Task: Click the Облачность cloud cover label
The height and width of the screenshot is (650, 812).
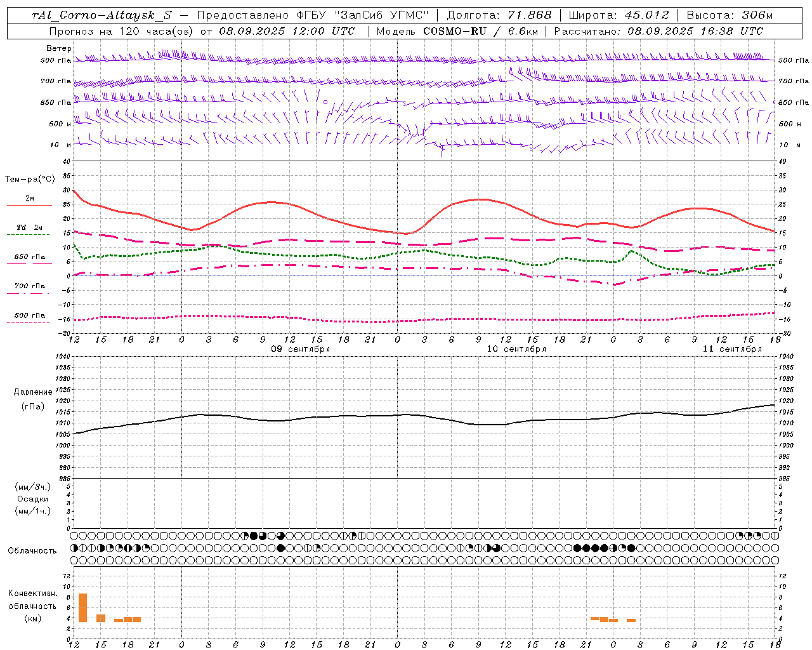Action: tap(32, 551)
